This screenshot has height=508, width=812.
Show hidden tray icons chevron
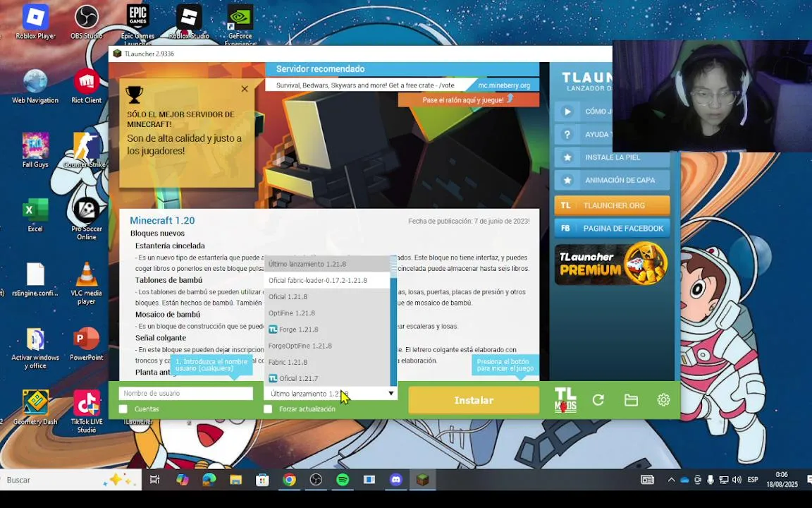(x=671, y=480)
